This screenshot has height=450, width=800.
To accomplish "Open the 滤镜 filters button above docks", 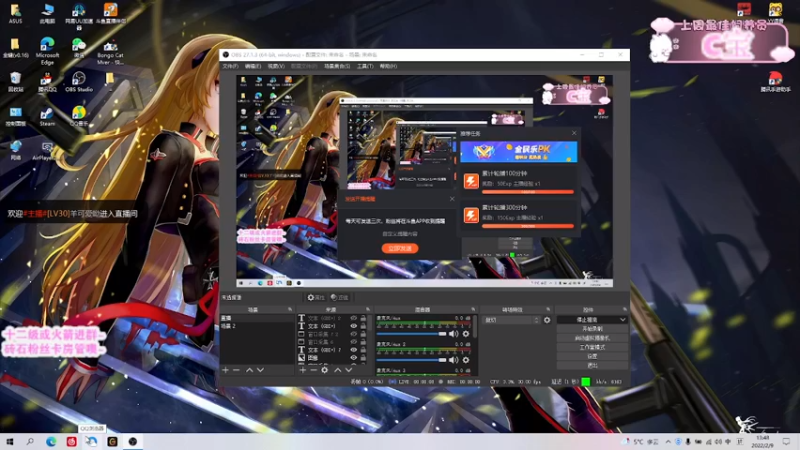I will point(339,297).
